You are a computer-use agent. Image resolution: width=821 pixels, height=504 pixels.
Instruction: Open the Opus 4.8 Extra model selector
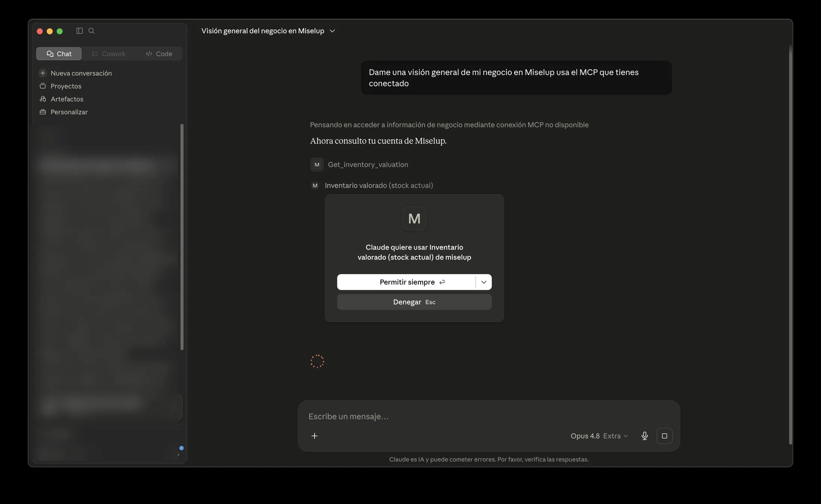(599, 436)
